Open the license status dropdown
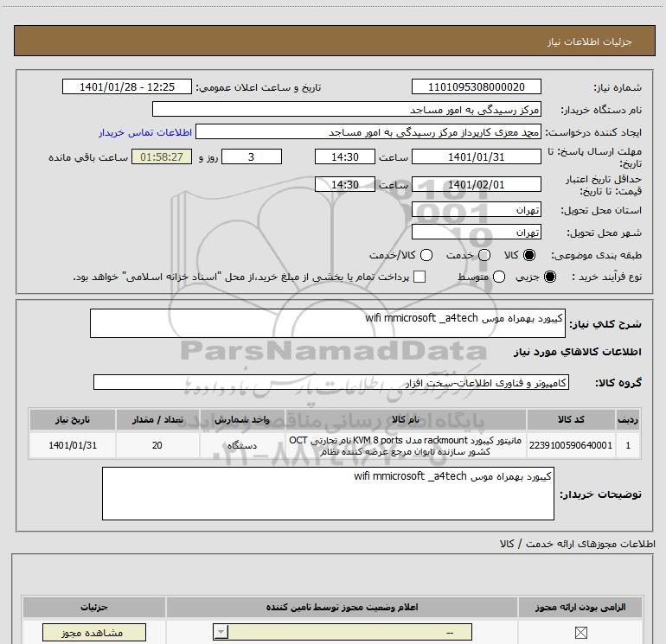 (343, 632)
